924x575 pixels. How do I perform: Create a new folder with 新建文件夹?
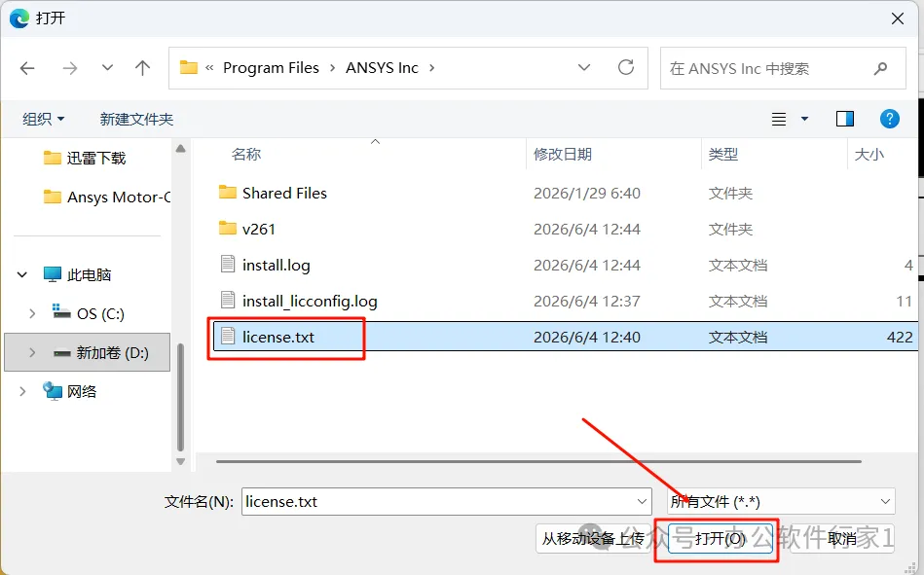(x=136, y=119)
